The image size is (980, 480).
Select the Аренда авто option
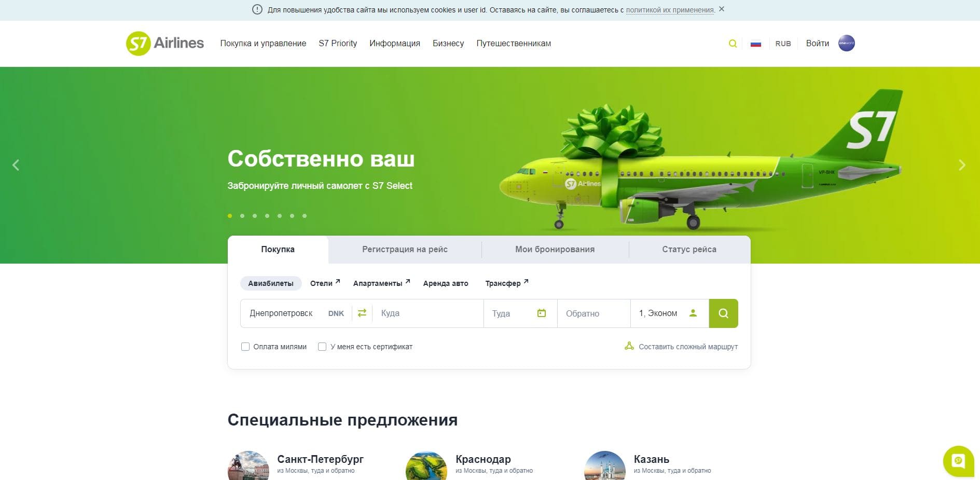click(x=446, y=283)
